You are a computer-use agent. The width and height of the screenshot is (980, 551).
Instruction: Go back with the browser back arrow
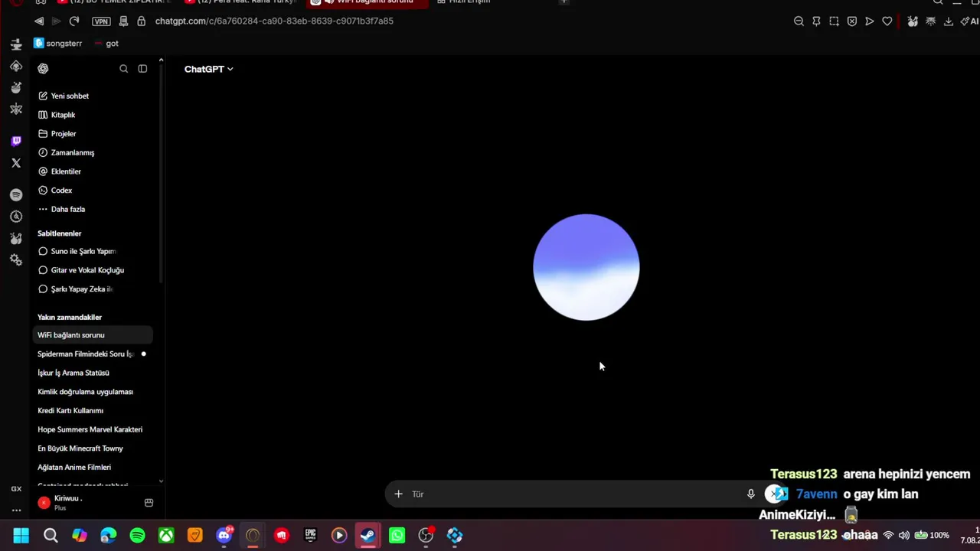point(39,21)
